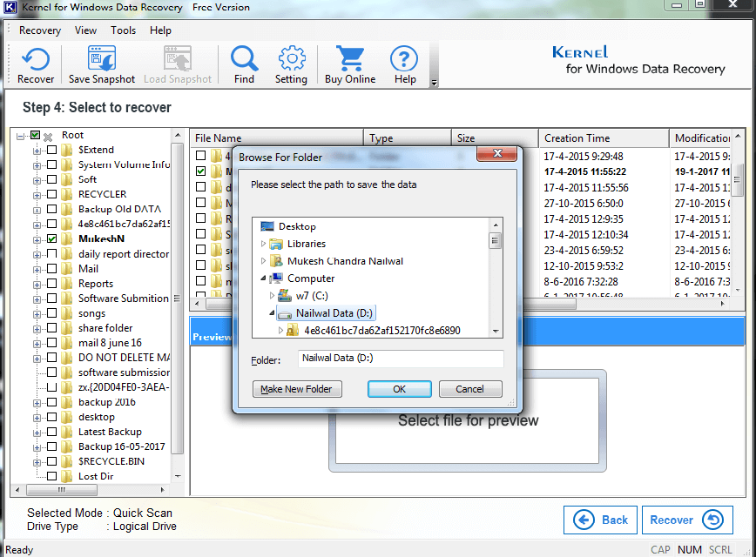Click folder icon next to 4e8c461bc7da62af152170fc8e6890
This screenshot has height=557, width=756.
pos(293,331)
